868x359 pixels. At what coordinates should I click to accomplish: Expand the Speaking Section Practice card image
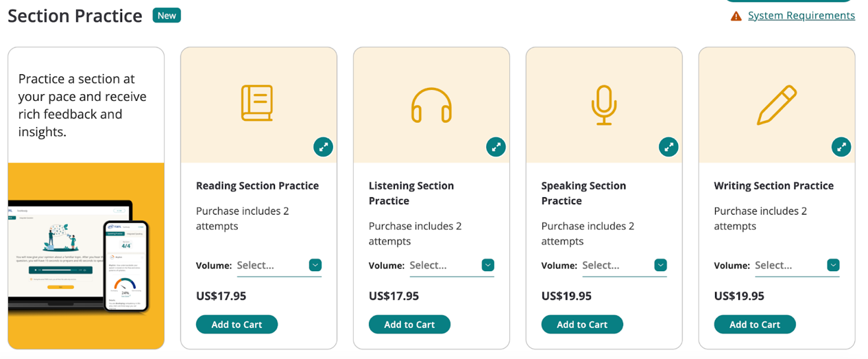(x=668, y=146)
